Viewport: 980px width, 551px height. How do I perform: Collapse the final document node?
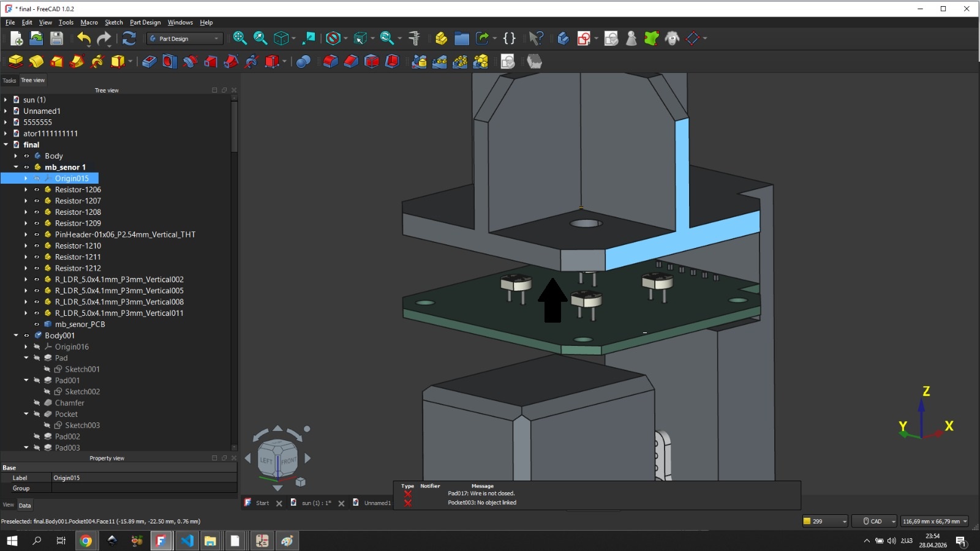[6, 144]
